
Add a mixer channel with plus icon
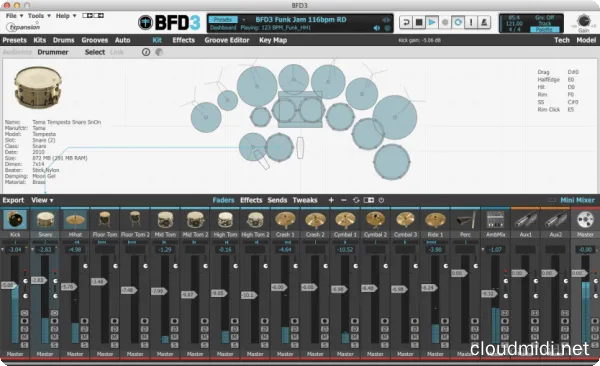click(x=331, y=200)
